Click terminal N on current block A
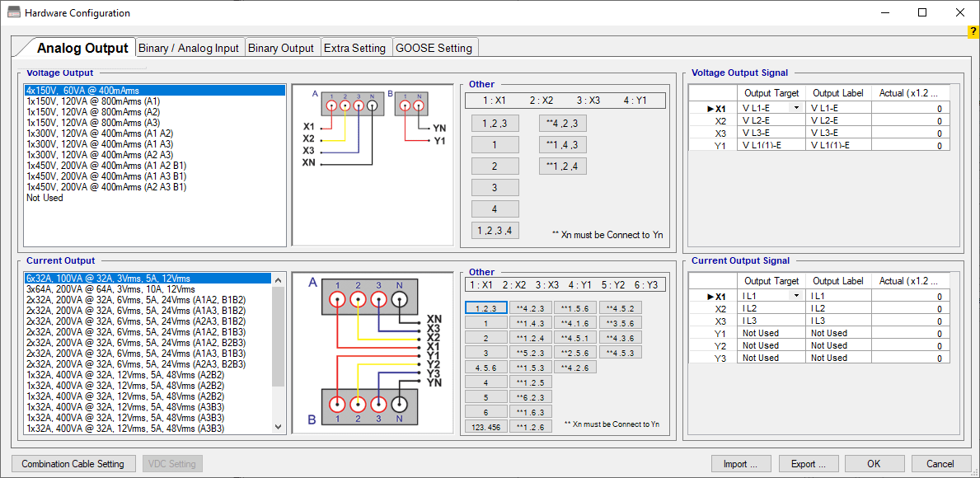 399,300
